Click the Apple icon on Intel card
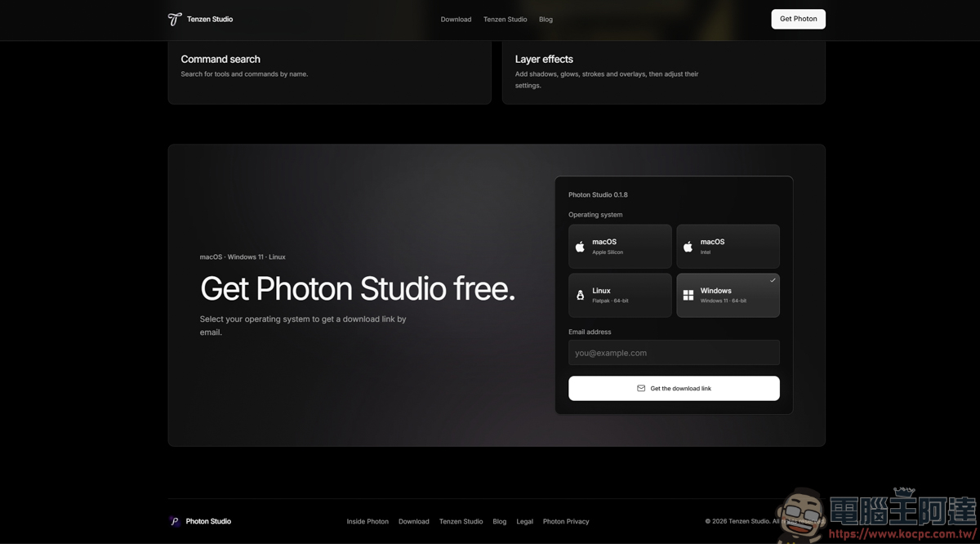 pos(688,247)
